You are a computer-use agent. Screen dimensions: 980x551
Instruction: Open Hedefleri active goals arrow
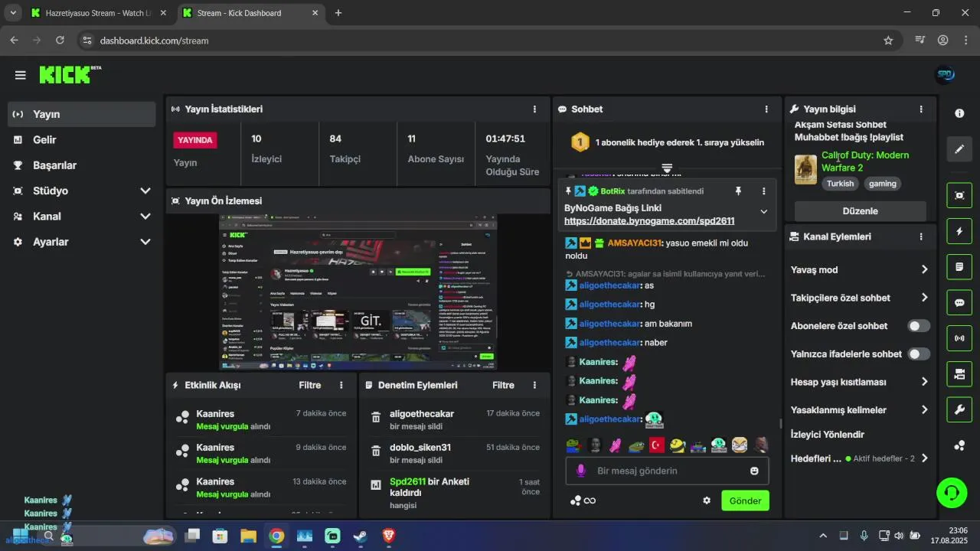point(925,458)
